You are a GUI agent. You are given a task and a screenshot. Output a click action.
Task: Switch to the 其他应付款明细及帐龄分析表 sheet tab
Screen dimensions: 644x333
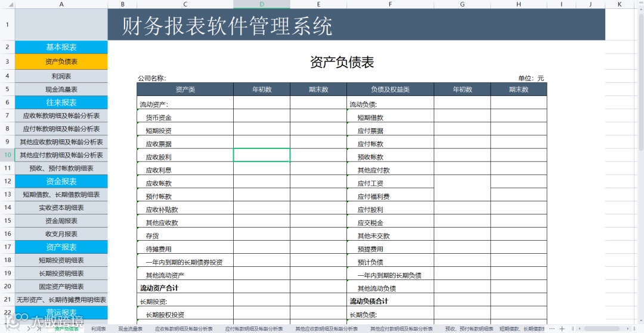401,329
